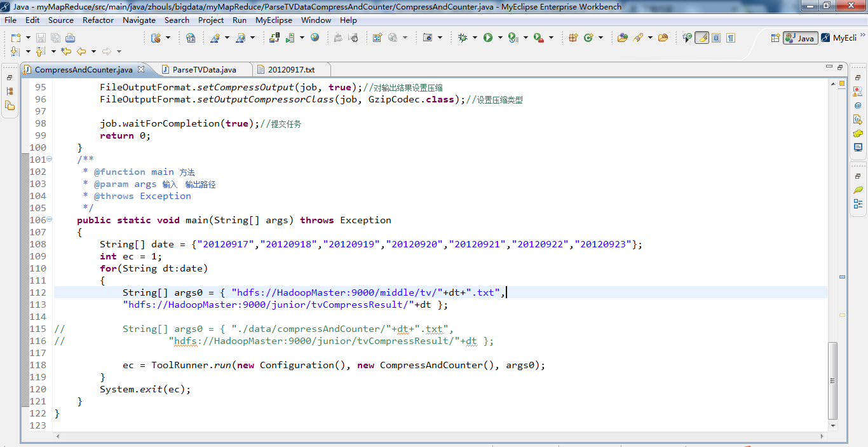
Task: Open the Search dropdown arrow
Action: tap(650, 38)
